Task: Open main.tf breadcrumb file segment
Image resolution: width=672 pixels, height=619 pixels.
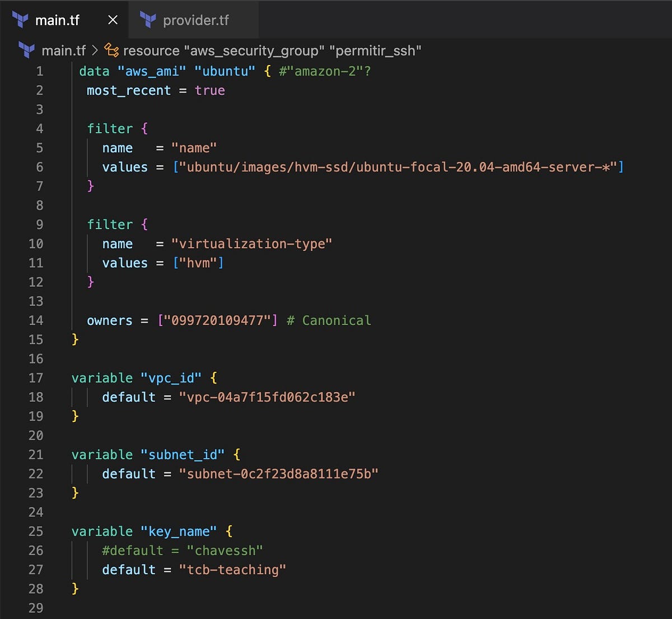Action: point(63,51)
